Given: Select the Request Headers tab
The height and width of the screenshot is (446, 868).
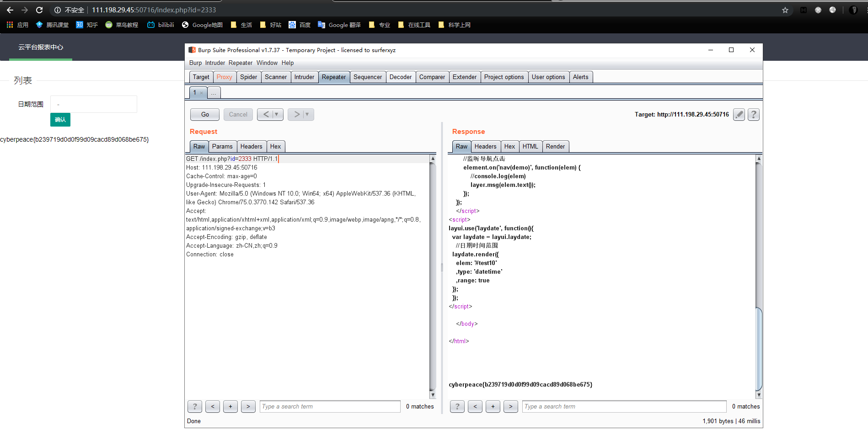Looking at the screenshot, I should [x=252, y=147].
